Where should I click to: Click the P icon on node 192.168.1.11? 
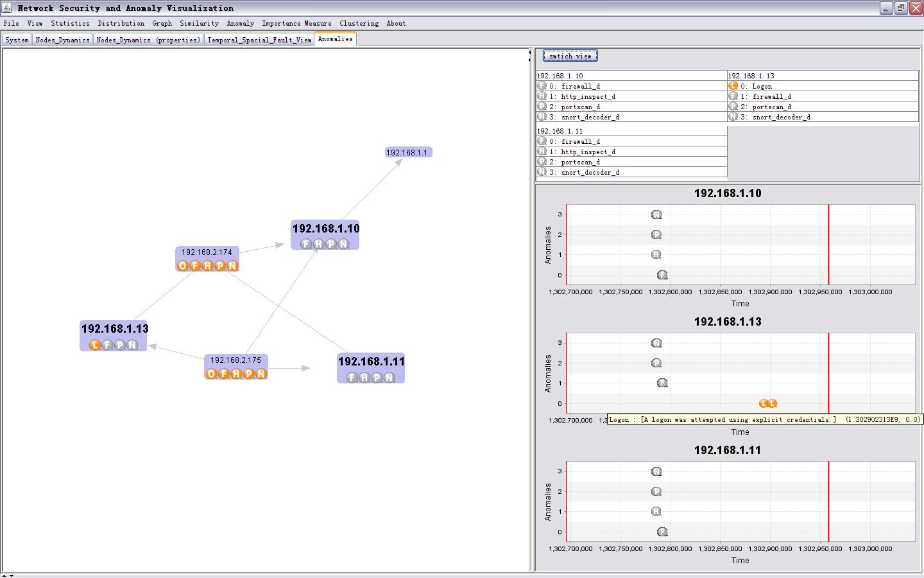377,378
